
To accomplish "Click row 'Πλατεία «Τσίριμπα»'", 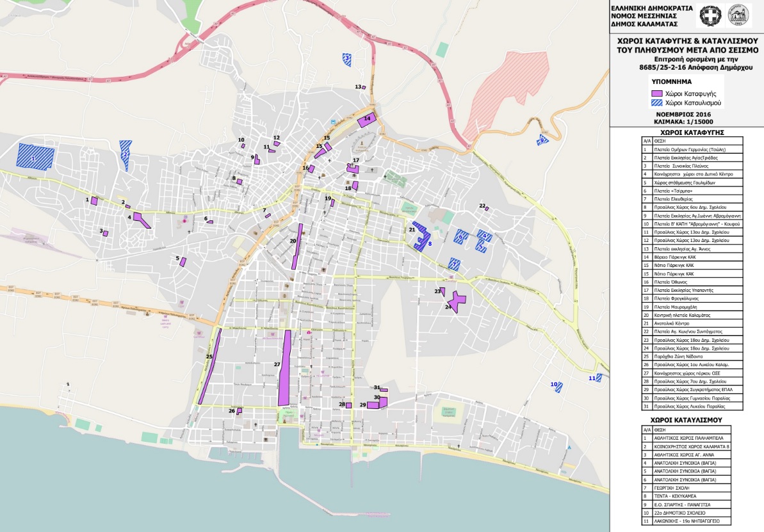I will point(692,191).
